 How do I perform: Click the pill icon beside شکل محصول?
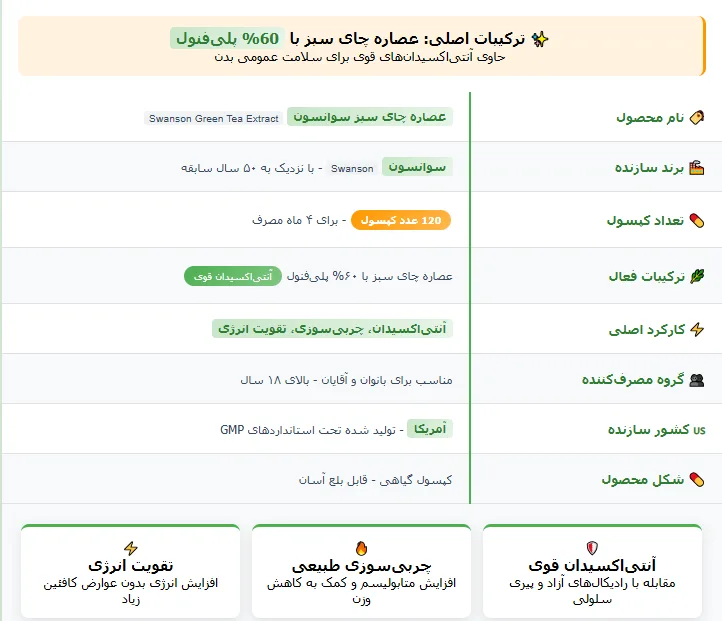698,480
